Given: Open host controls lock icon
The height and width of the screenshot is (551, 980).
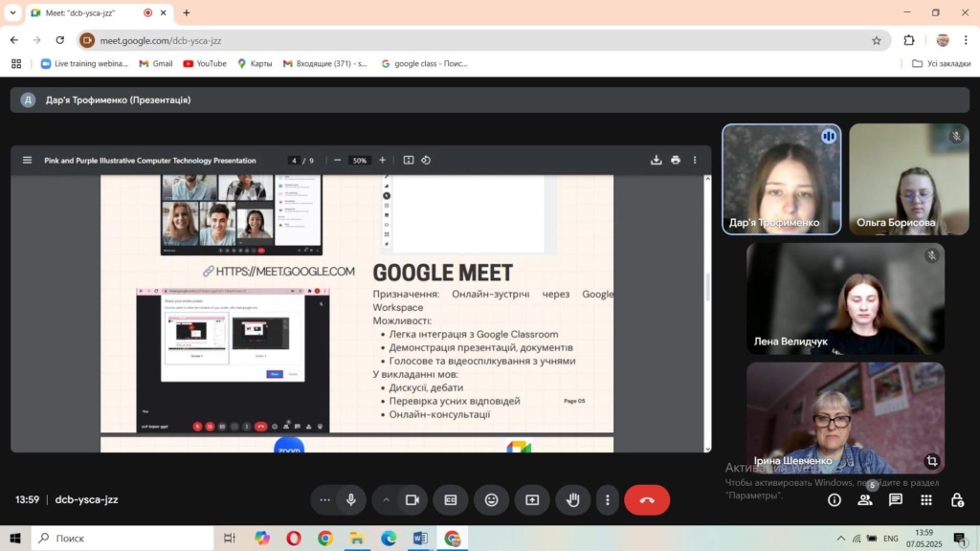Looking at the screenshot, I should [x=957, y=499].
